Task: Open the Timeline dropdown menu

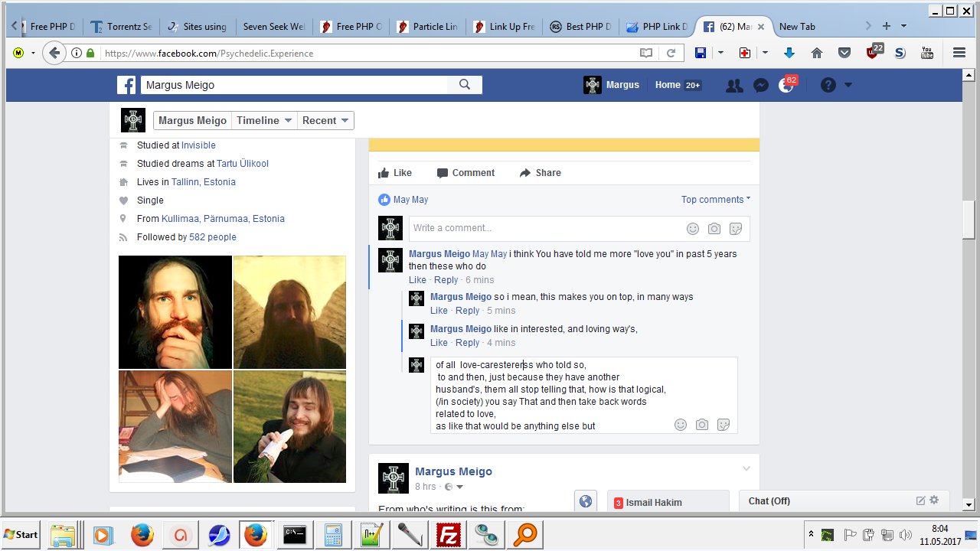Action: (x=264, y=121)
